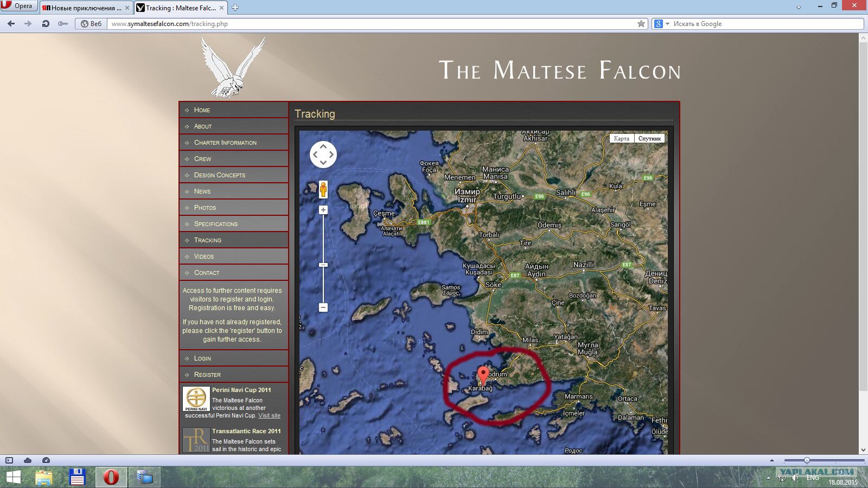This screenshot has width=868, height=488.
Task: Go to Charter Information page
Action: click(234, 143)
